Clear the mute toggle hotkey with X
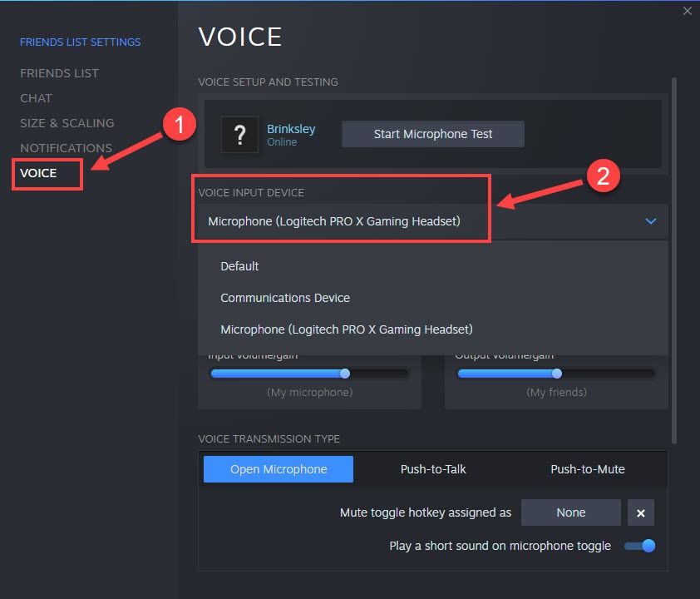The image size is (700, 599). [x=640, y=513]
